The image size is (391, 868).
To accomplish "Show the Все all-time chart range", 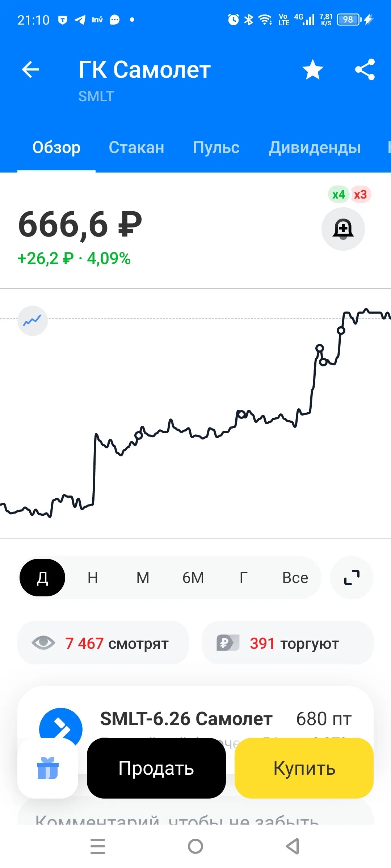I will click(x=295, y=578).
